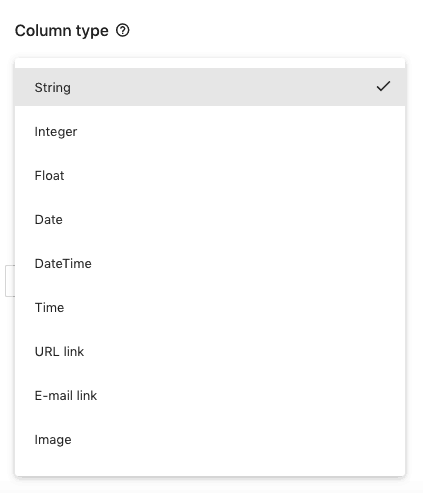Viewport: 423px width, 493px height.
Task: Choose the last option, Image
Action: (210, 439)
